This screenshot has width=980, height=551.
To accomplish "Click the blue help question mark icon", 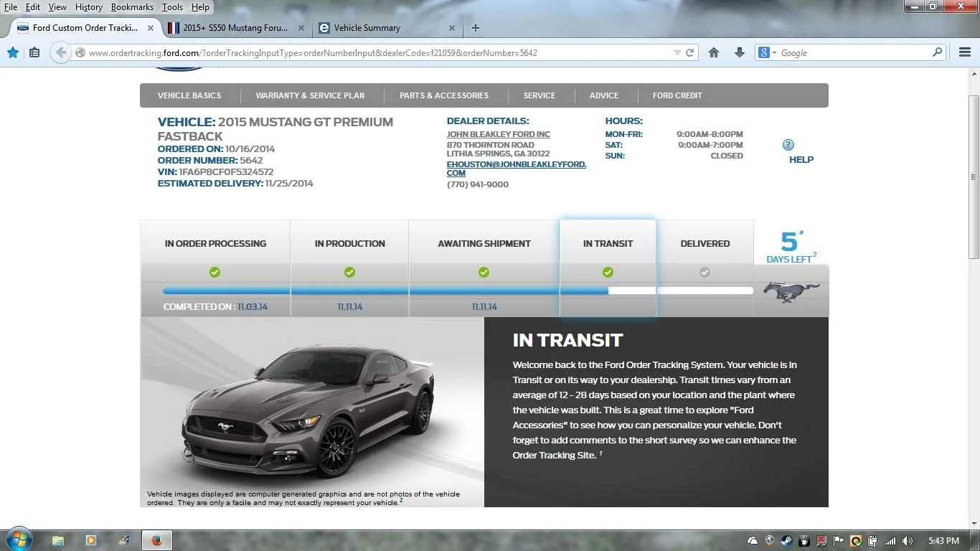I will pos(788,145).
